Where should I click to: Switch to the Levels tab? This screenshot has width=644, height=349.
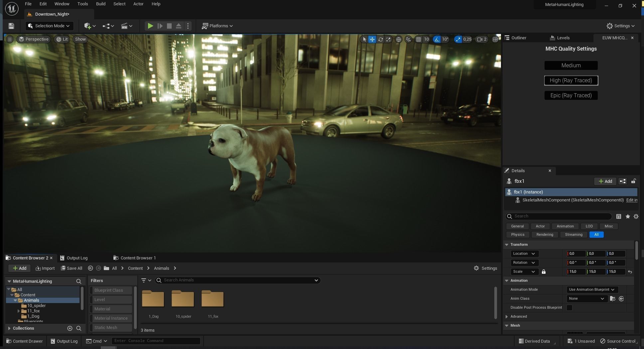point(560,38)
